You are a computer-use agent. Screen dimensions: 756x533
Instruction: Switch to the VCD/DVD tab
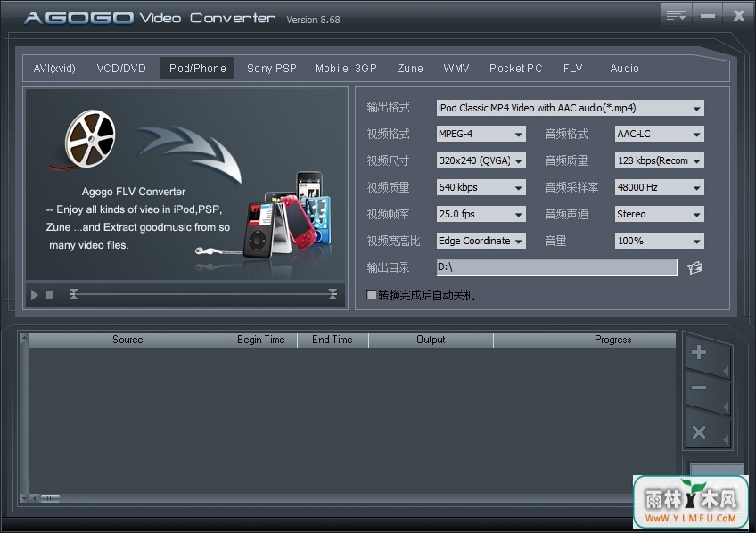pyautogui.click(x=121, y=69)
